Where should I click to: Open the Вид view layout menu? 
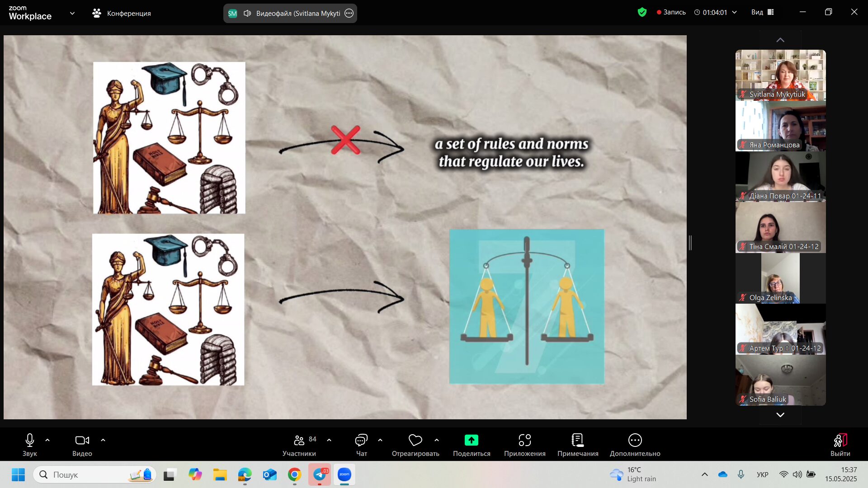(763, 12)
